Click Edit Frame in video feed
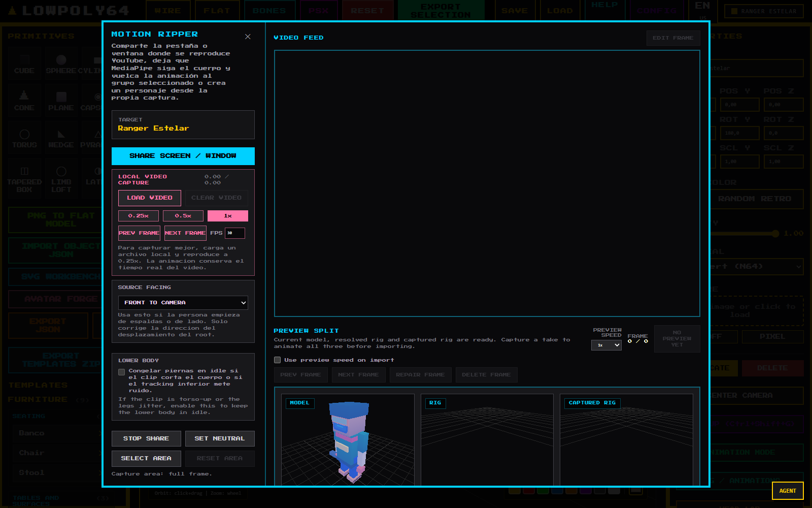The height and width of the screenshot is (508, 812). tap(673, 38)
